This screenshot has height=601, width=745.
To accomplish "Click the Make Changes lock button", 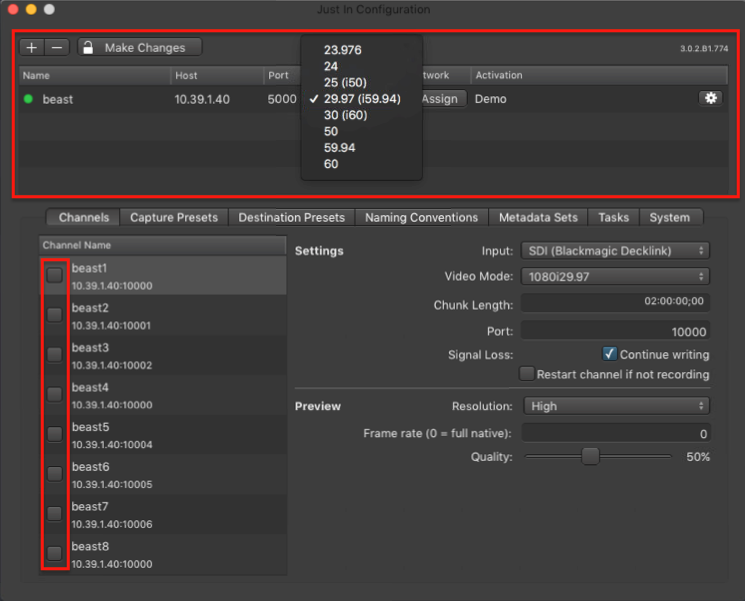I will click(x=140, y=48).
